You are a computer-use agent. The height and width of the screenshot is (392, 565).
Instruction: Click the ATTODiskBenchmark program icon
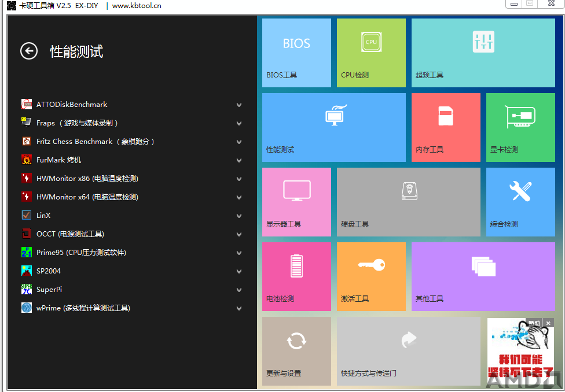[x=26, y=105]
